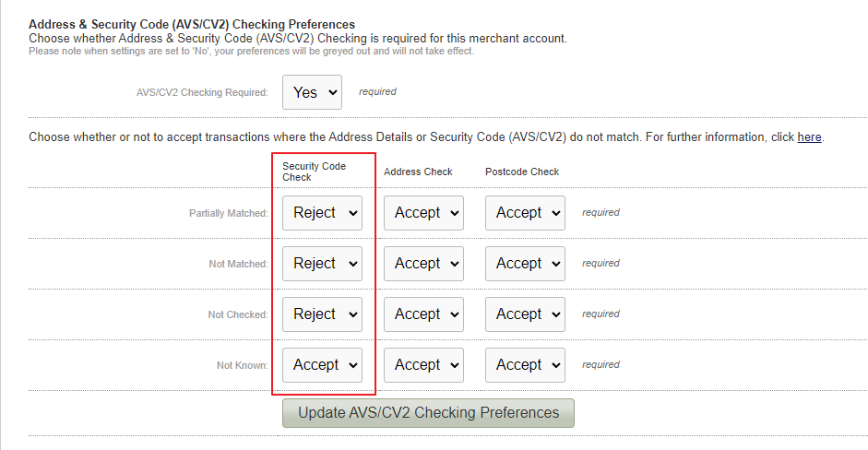Open Not Checked Postcode Check dropdown
The height and width of the screenshot is (450, 868).
point(526,314)
